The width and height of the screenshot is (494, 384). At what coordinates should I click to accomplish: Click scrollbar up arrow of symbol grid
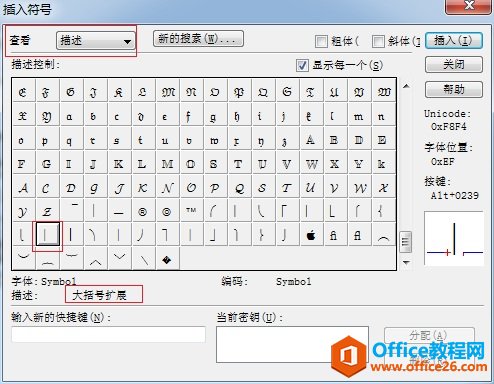[406, 86]
